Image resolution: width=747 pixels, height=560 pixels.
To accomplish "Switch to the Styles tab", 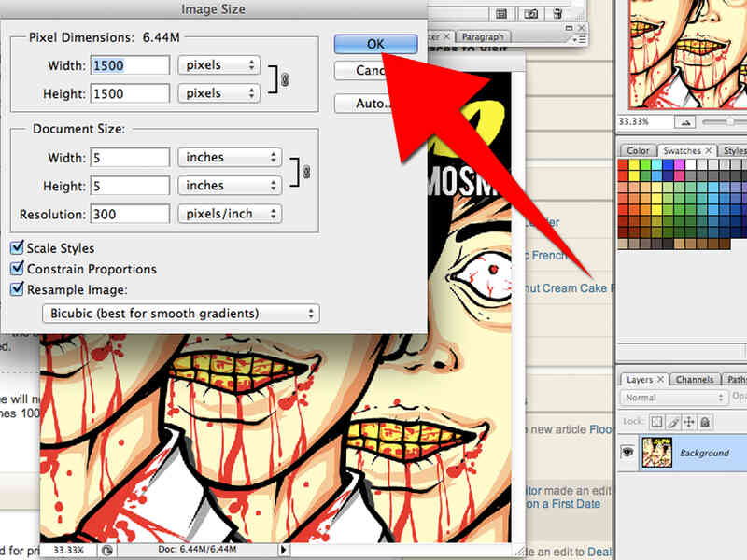I will [735, 150].
